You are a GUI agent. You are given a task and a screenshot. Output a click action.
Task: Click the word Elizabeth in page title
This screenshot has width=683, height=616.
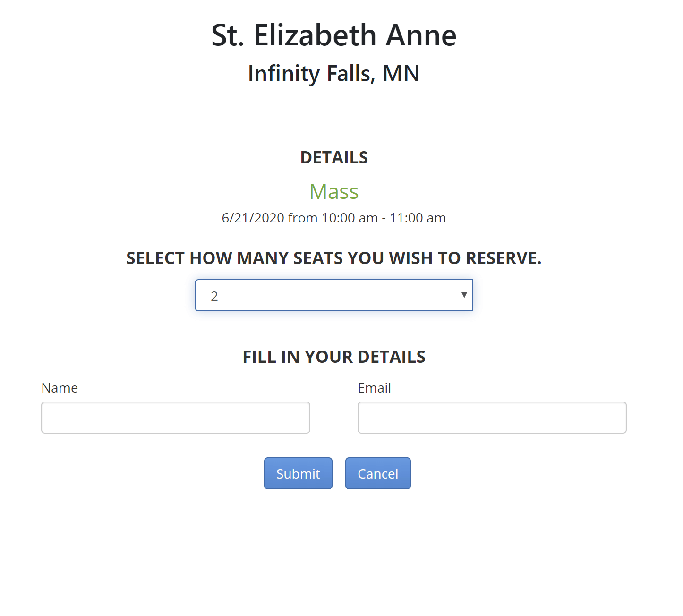point(315,35)
